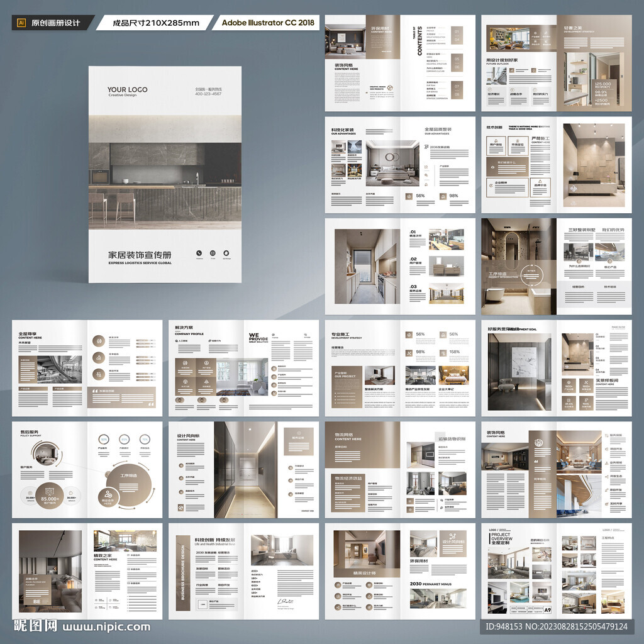644x644 pixels.
Task: Open the large bedroom photo in 科技化家装 spread
Action: [x=392, y=164]
